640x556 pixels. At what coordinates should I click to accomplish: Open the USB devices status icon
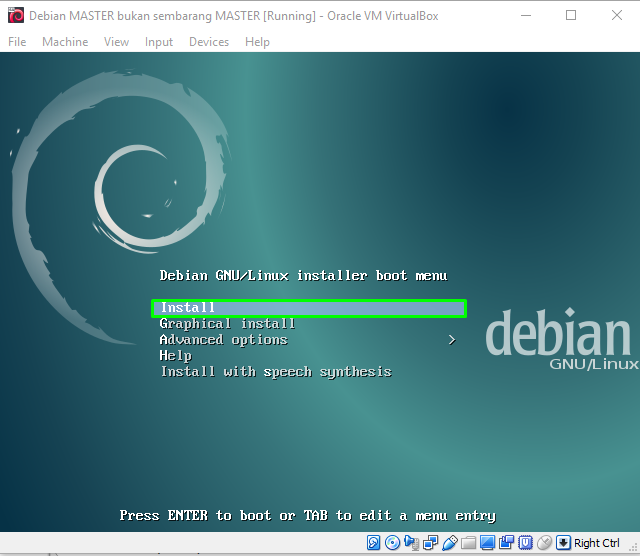tap(449, 543)
